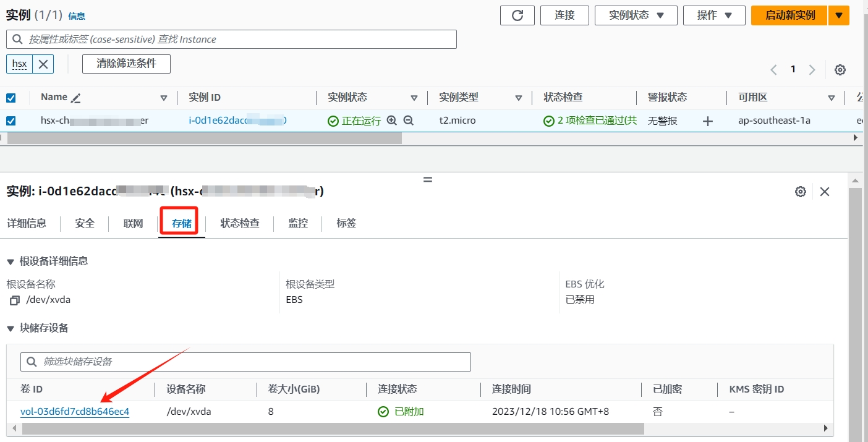Click the plus icon in 警报状态 column
The image size is (868, 442).
[x=707, y=121]
